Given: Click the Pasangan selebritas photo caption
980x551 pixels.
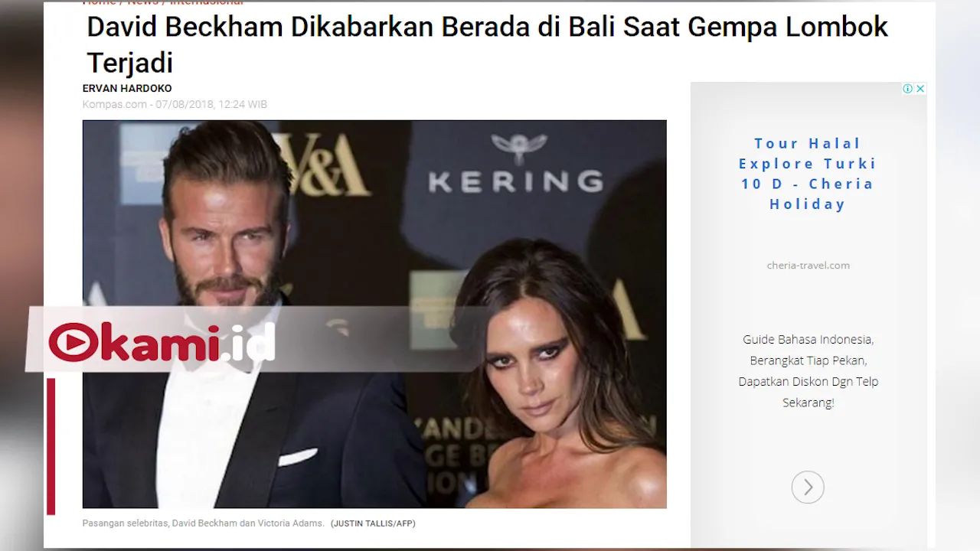Looking at the screenshot, I should click(203, 523).
